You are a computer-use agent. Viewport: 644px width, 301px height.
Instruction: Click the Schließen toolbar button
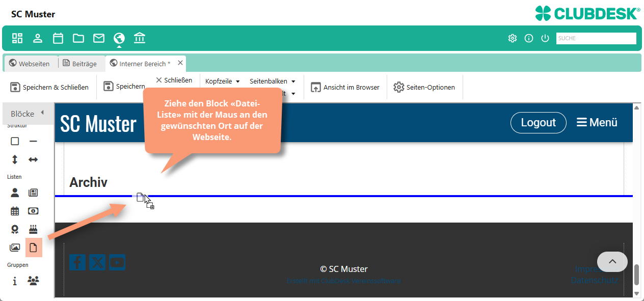pyautogui.click(x=174, y=80)
